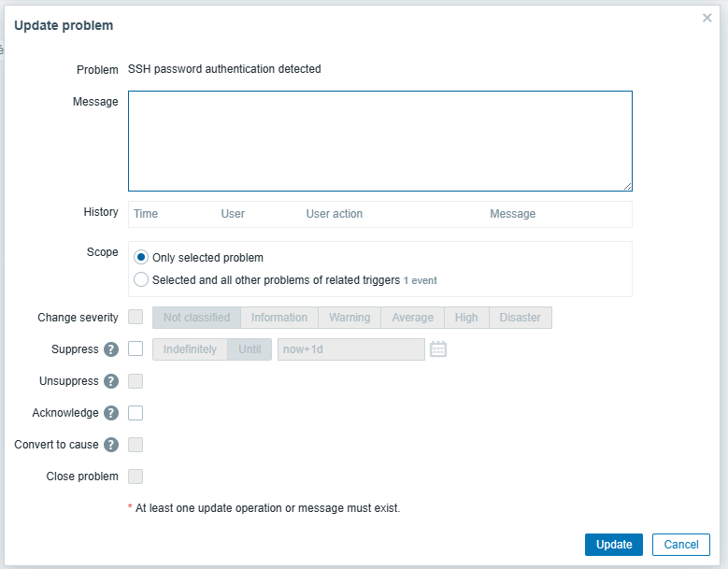Click the Acknowledge help question-mark icon
728x569 pixels.
click(111, 413)
